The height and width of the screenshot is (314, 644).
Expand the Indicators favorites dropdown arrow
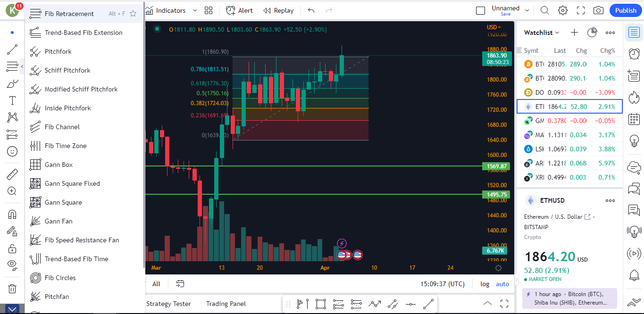(x=195, y=10)
